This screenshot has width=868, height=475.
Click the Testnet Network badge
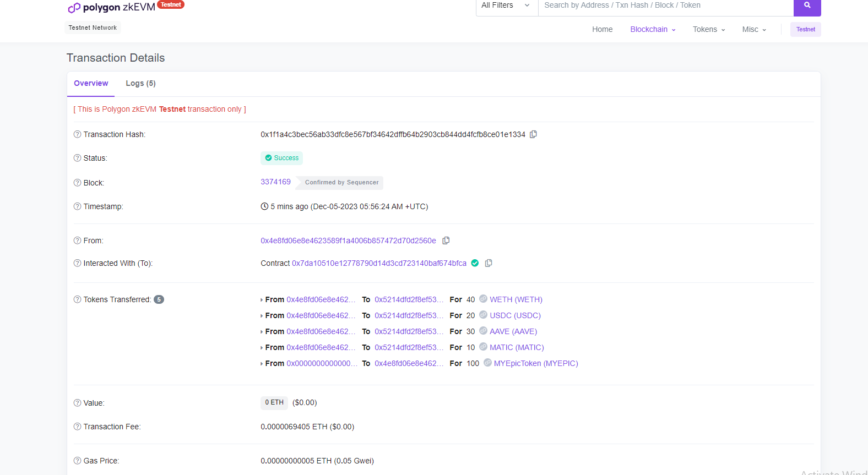click(x=93, y=28)
